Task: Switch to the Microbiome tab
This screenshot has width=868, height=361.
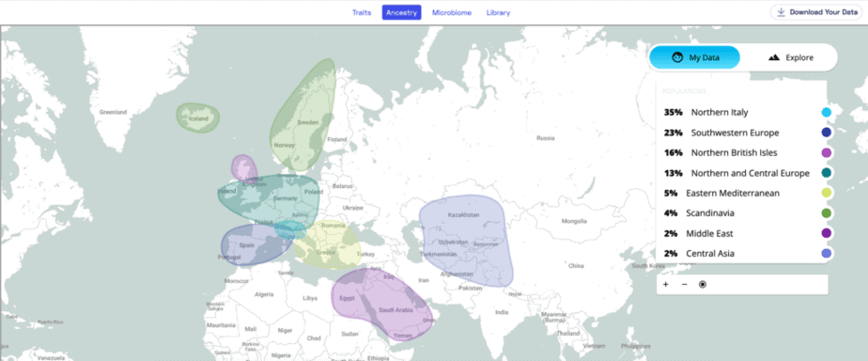Action: click(452, 13)
